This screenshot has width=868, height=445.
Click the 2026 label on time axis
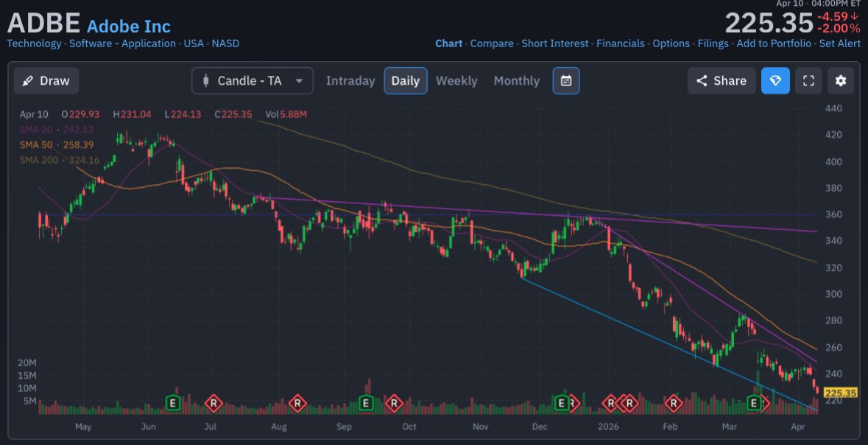click(608, 427)
